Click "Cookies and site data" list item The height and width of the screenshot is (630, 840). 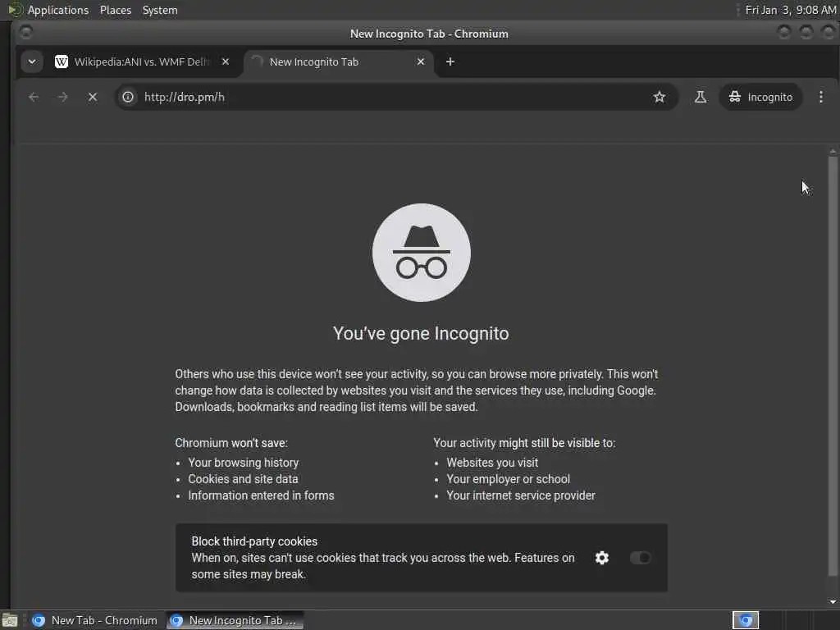243,479
